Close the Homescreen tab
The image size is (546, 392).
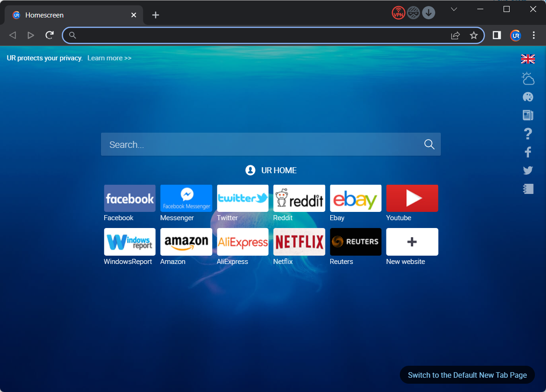click(134, 15)
